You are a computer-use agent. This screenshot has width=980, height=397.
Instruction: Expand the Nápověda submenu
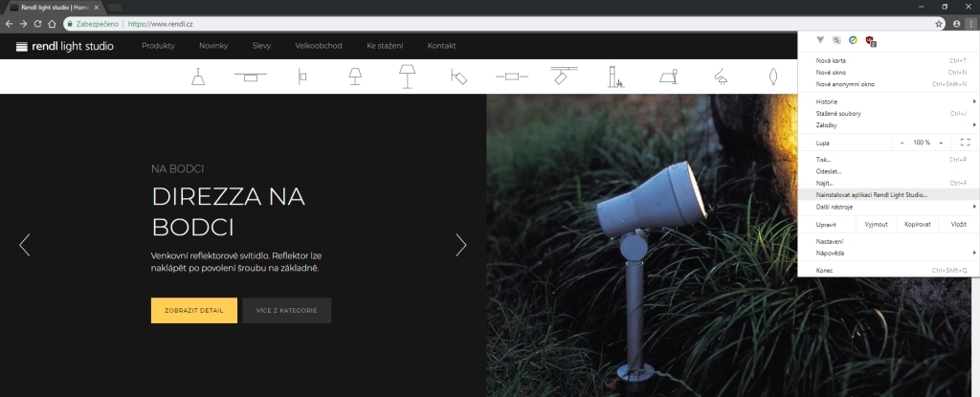[890, 252]
